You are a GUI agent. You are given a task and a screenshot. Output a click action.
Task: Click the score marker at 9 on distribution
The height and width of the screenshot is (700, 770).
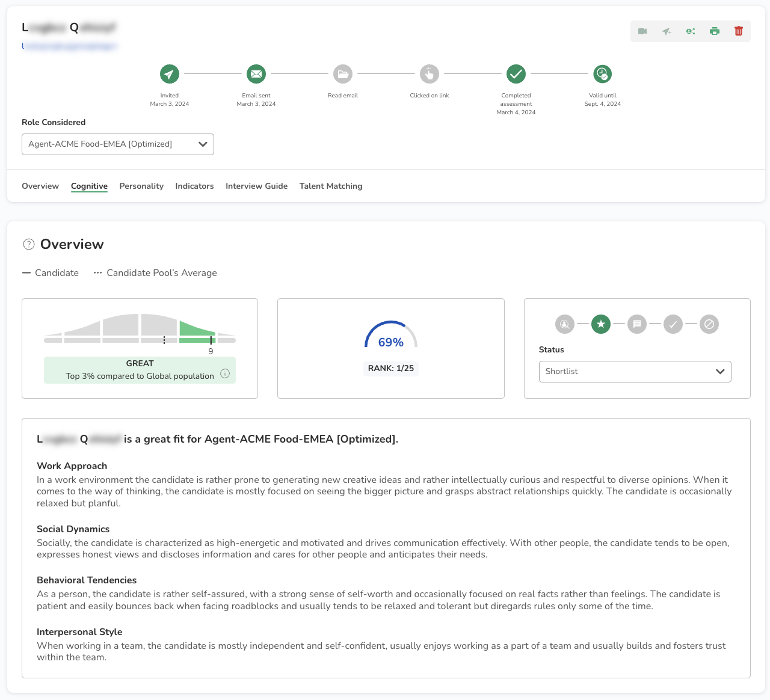pos(211,340)
